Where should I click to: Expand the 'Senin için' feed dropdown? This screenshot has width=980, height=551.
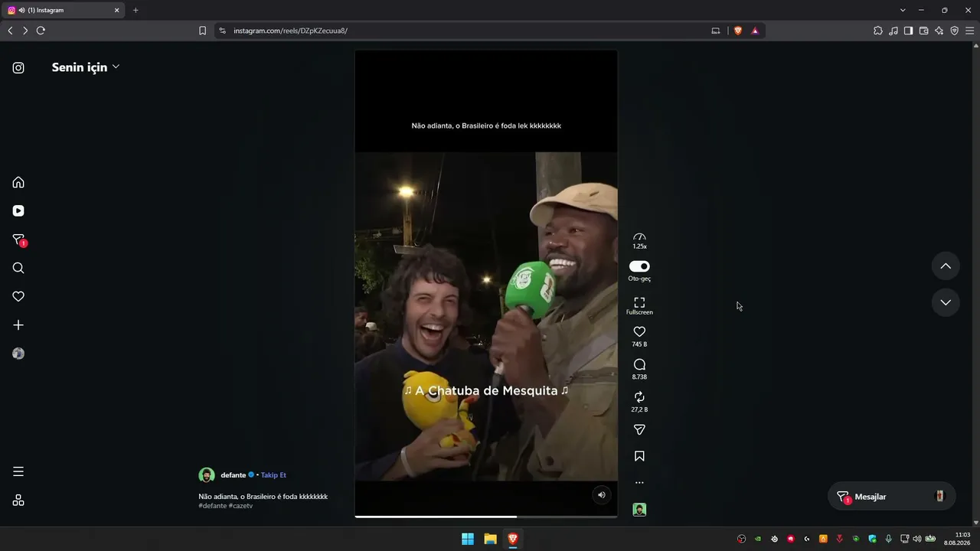[85, 67]
